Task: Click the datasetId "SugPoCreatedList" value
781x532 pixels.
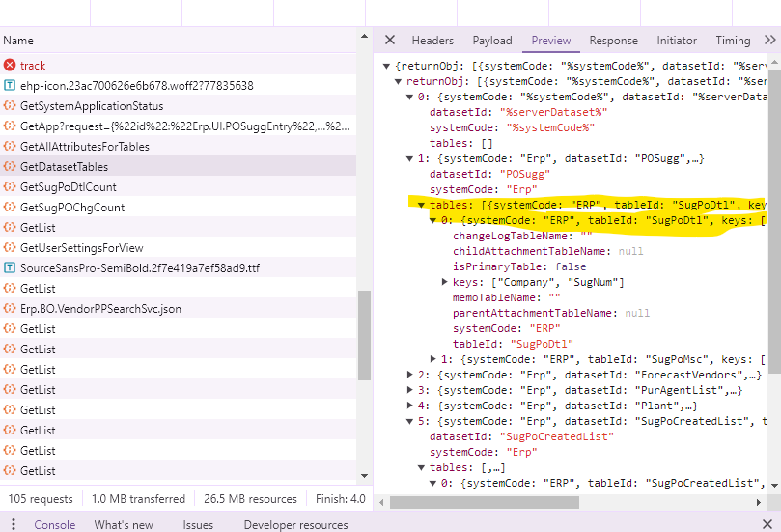Action: point(560,436)
